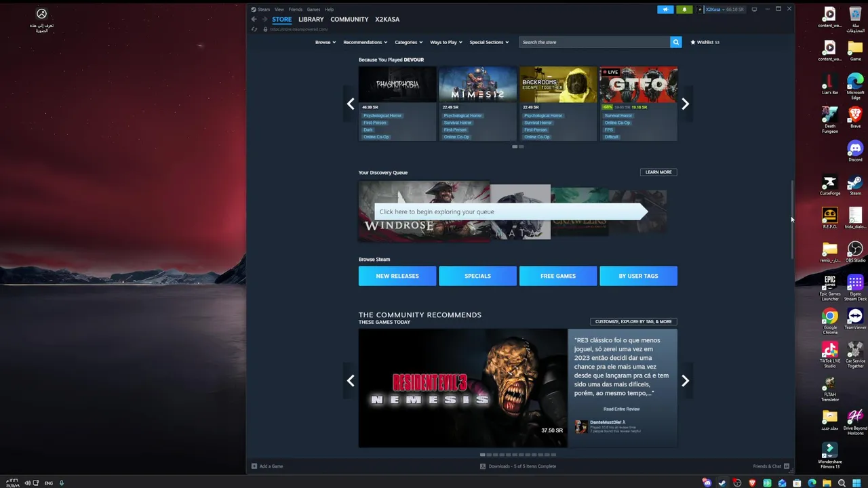Click the Read Entire Review link

[x=622, y=409]
